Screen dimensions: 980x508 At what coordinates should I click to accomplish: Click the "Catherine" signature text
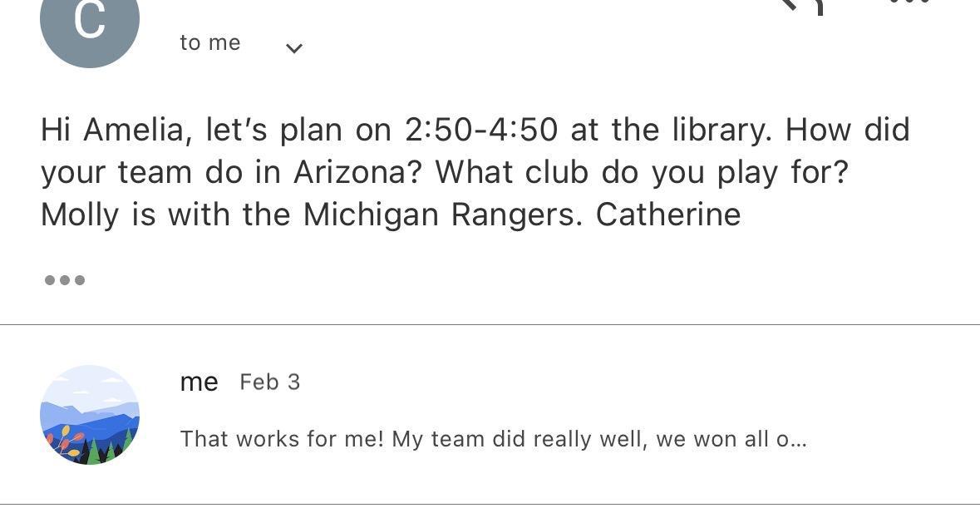tap(668, 215)
